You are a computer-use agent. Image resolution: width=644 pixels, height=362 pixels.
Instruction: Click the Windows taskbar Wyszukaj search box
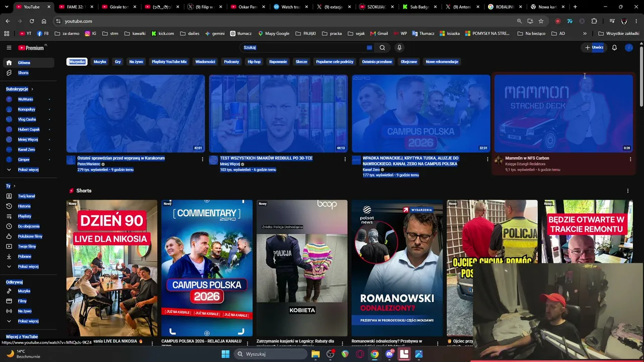(271, 354)
